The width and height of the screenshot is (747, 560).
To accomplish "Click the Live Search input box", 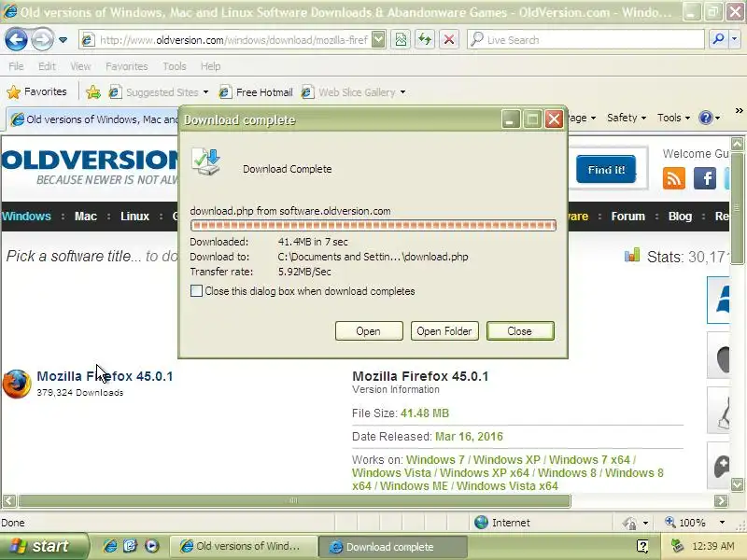I will [585, 40].
